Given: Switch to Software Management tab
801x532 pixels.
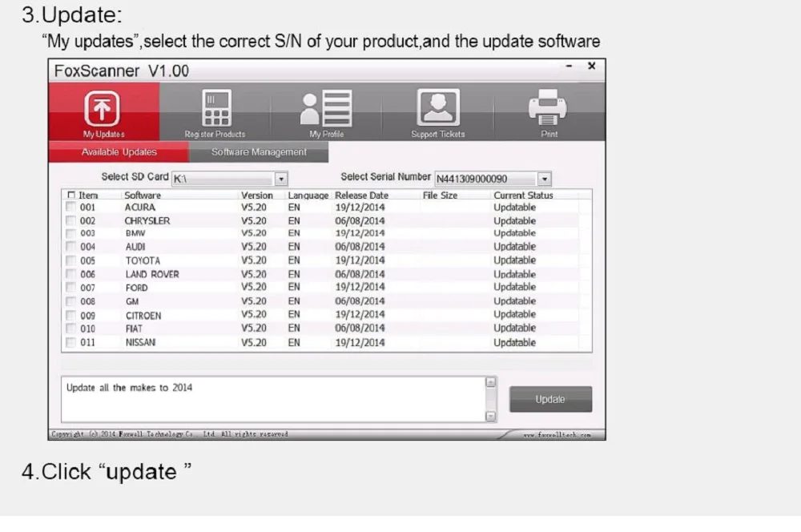Looking at the screenshot, I should 259,151.
